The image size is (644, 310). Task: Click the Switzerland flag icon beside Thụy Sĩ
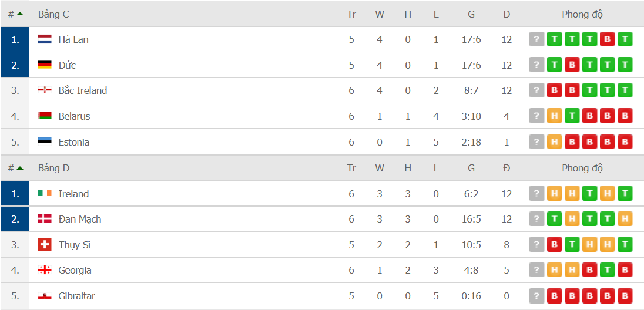tap(45, 245)
